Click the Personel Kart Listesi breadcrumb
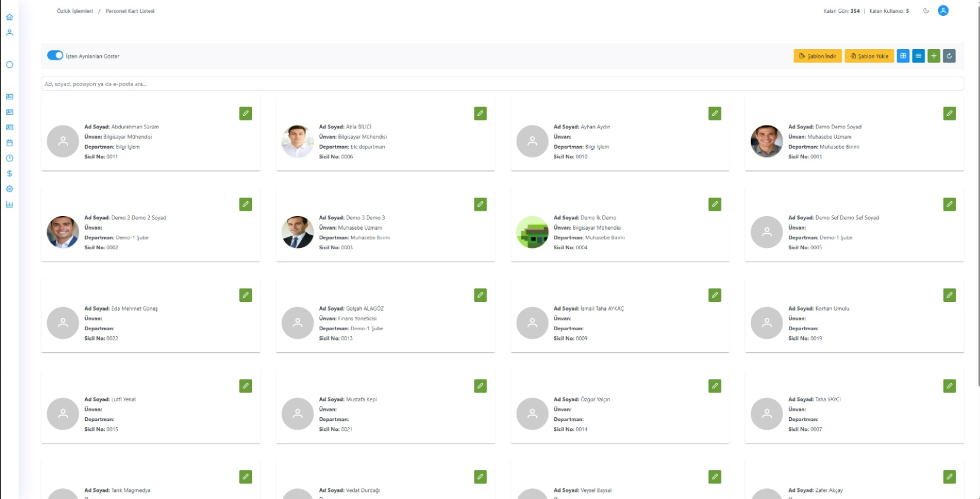The image size is (980, 499). (130, 11)
